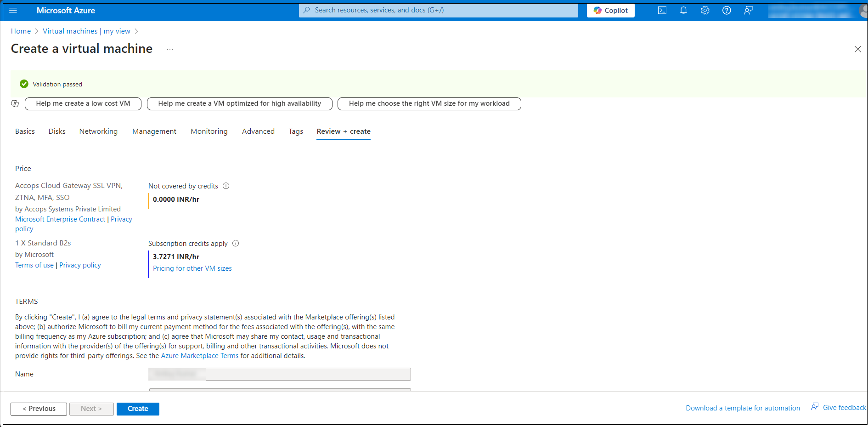868x427 pixels.
Task: Open Pricing for other VM sizes link
Action: tap(192, 268)
